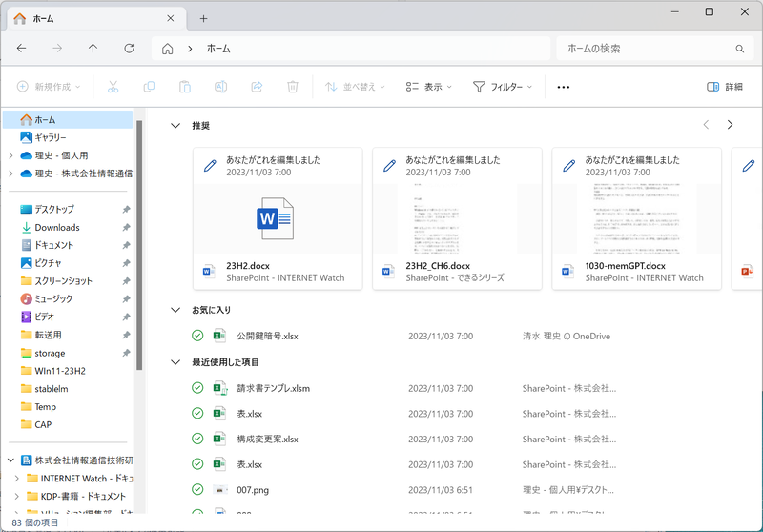Screen dimensions: 763x532
Task: Show previous recommended files arrow
Action: 706,125
